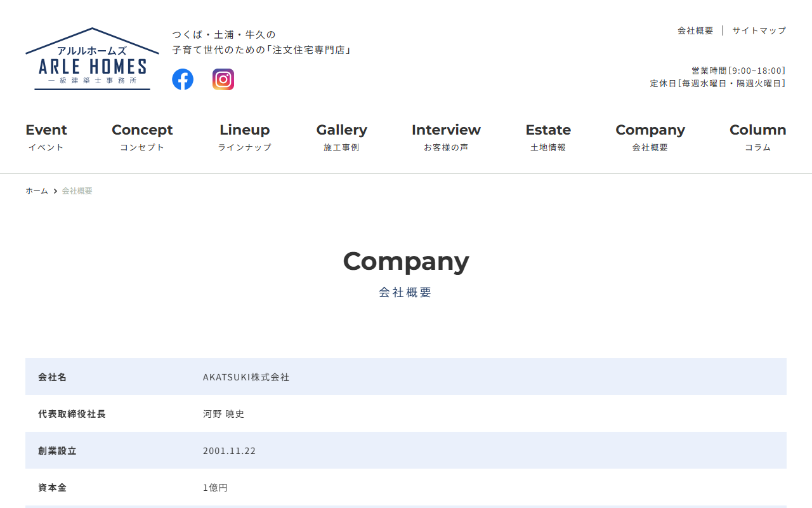Click the Company page heading
Screen dimensions: 812x508
coord(406,261)
